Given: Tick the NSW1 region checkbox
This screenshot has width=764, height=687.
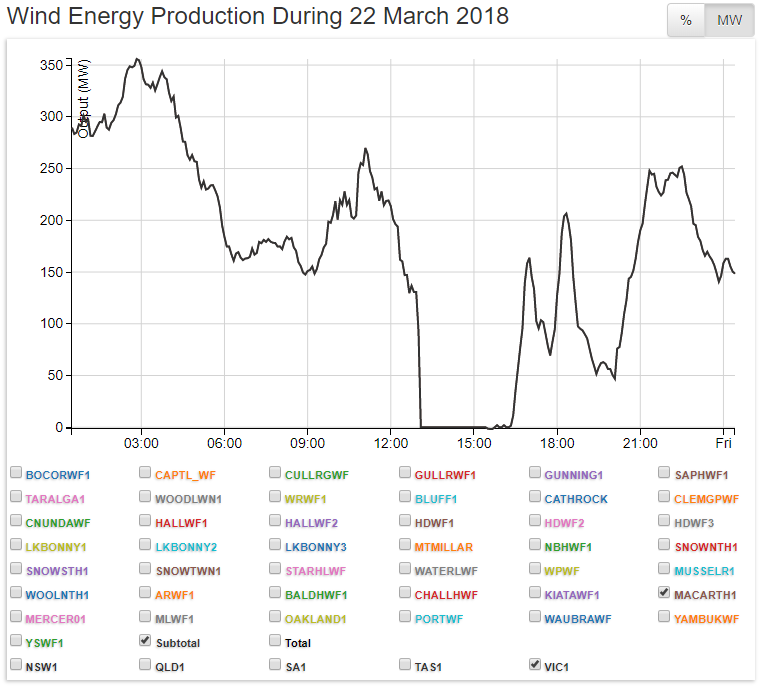Looking at the screenshot, I should click(15, 665).
